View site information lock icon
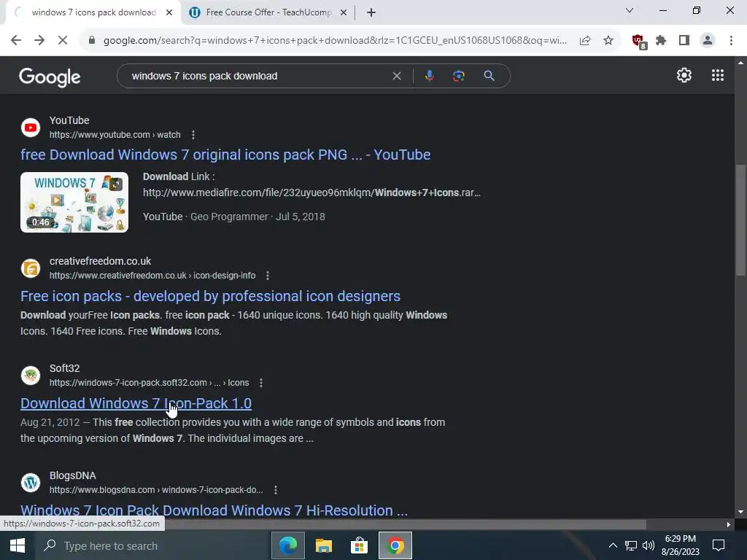The height and width of the screenshot is (560, 747). click(x=92, y=41)
